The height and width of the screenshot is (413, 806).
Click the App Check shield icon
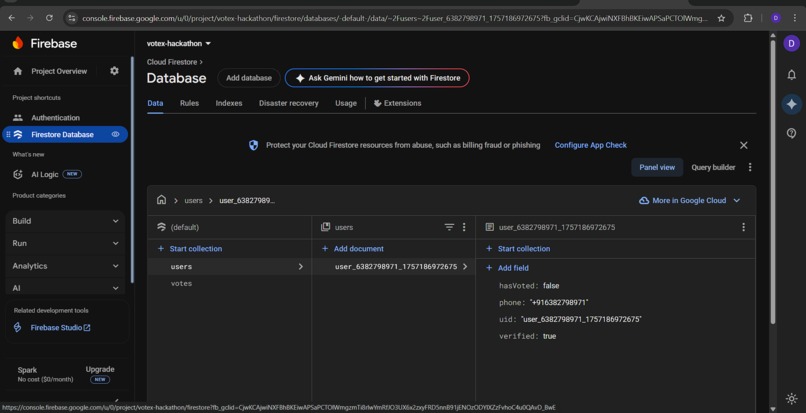(x=253, y=146)
